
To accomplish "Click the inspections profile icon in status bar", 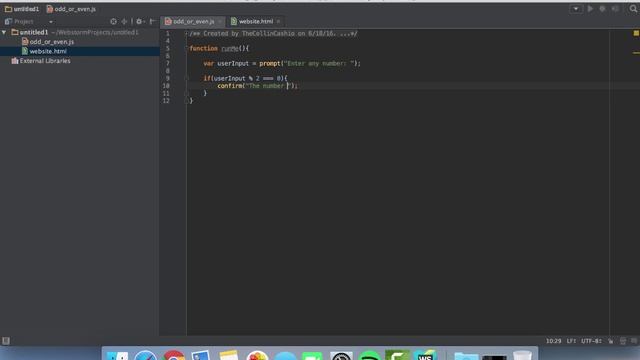I will (623, 341).
